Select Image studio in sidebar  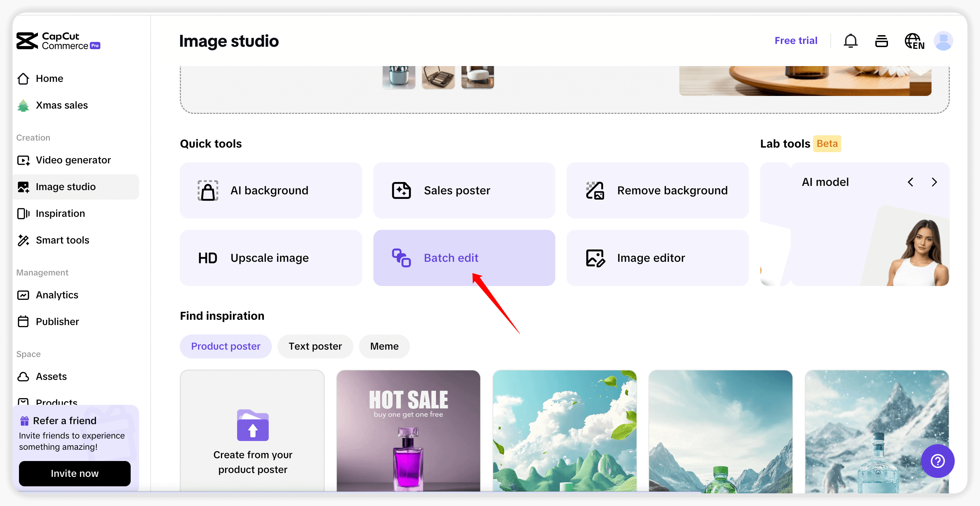pyautogui.click(x=76, y=187)
